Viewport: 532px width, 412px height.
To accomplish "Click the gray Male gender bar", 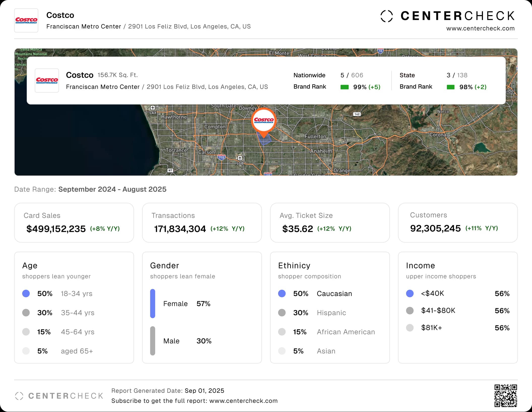I will click(x=153, y=341).
